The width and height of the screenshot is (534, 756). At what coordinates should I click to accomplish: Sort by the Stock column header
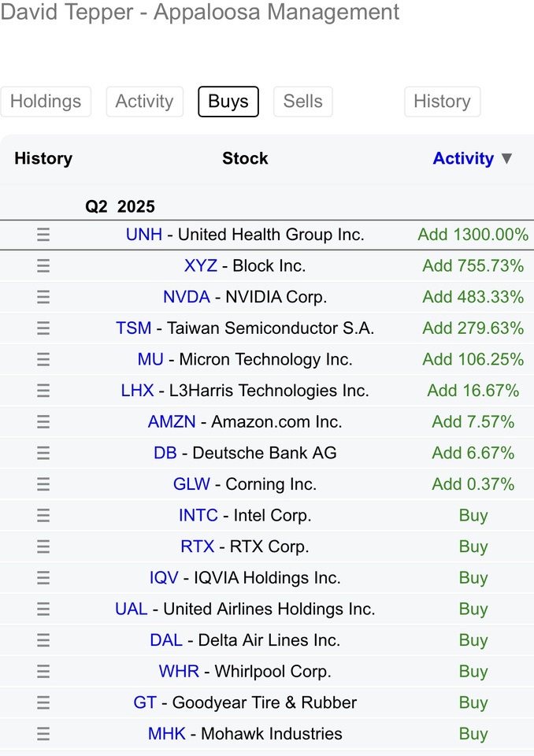[245, 158]
